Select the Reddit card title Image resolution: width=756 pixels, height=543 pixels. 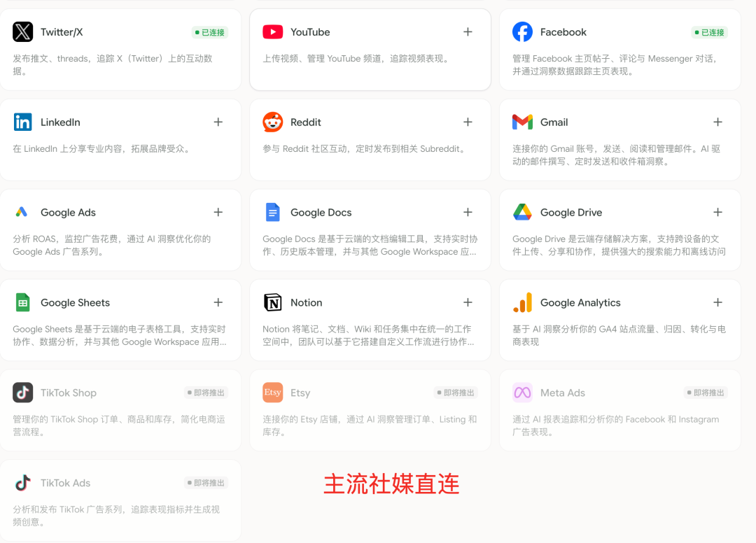coord(306,122)
